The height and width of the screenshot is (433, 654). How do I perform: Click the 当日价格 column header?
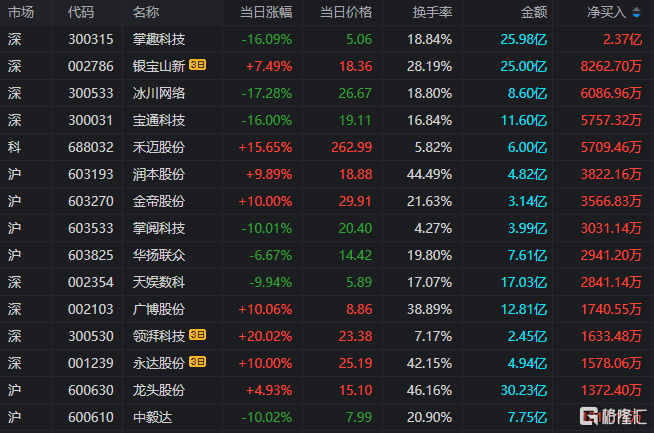click(346, 13)
